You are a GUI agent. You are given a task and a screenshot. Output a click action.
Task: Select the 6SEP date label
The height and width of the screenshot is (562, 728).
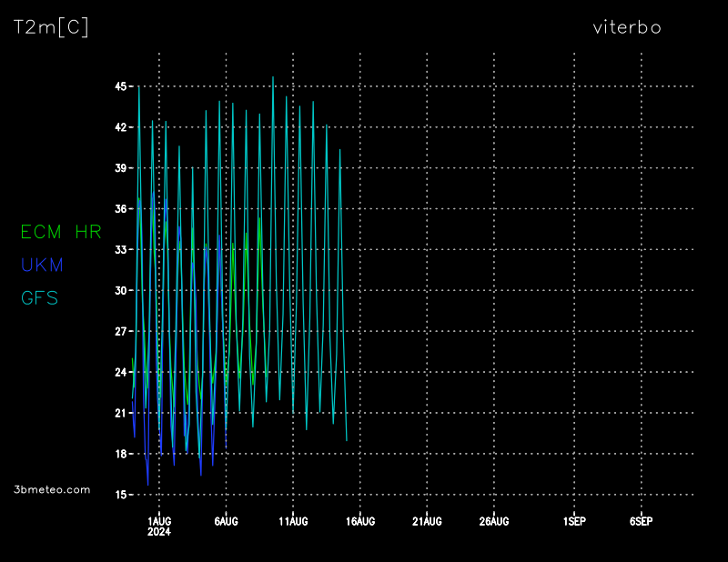coord(641,521)
